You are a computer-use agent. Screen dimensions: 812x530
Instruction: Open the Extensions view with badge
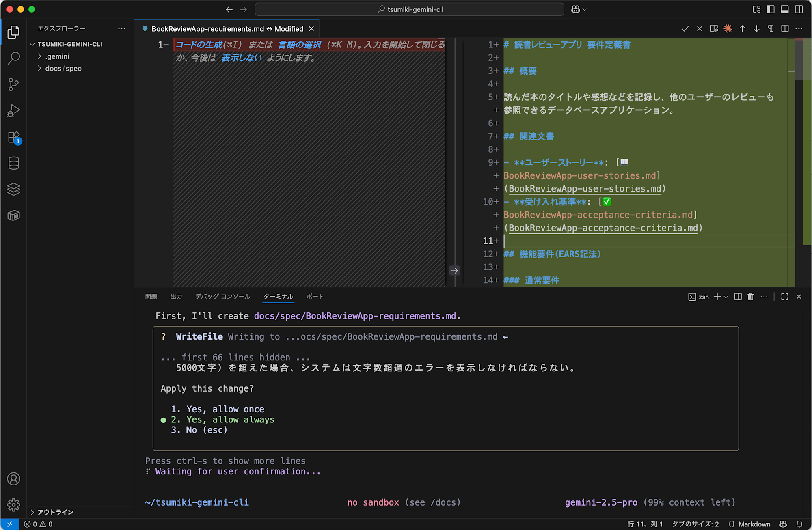click(13, 137)
